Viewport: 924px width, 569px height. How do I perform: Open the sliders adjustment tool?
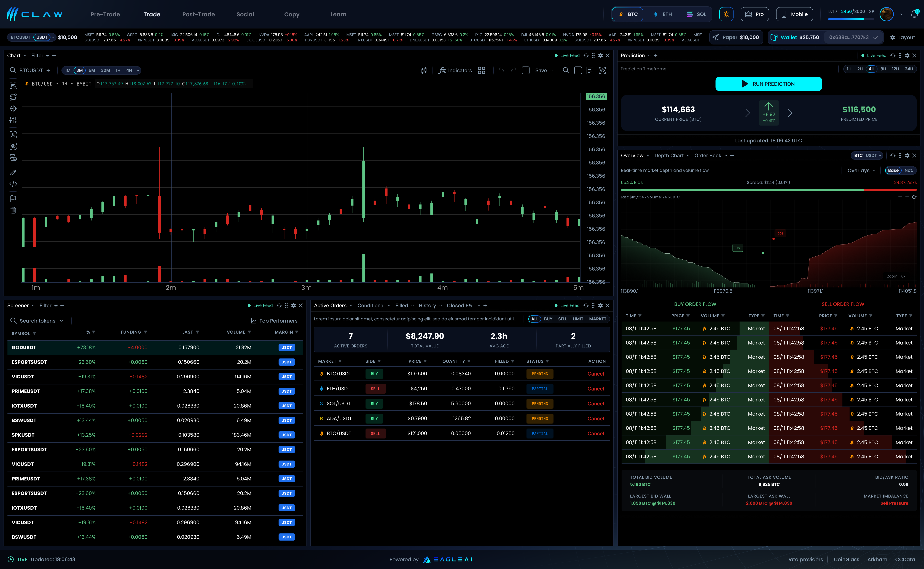click(x=13, y=120)
